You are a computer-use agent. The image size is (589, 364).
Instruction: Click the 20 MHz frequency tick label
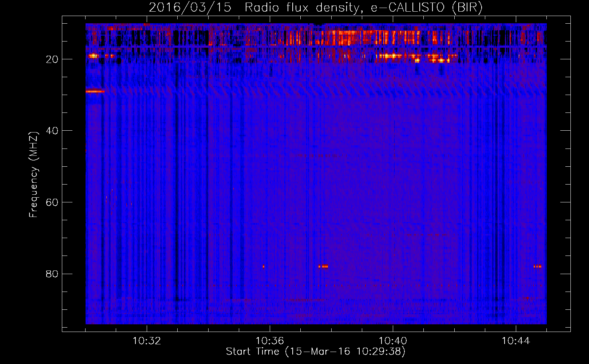52,59
